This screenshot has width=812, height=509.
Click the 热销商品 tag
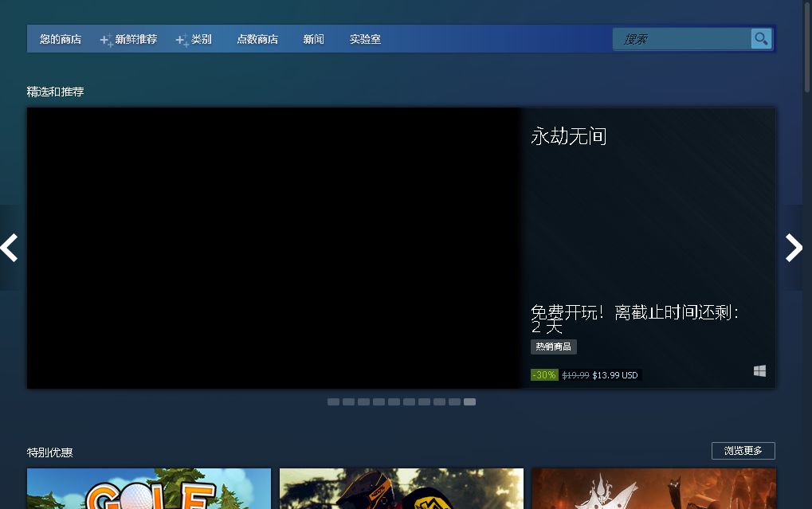554,347
